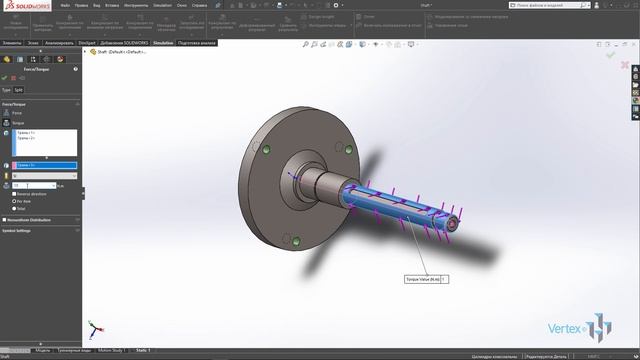The width and height of the screenshot is (640, 360).
Task: Open Справка menu
Action: tap(199, 5)
